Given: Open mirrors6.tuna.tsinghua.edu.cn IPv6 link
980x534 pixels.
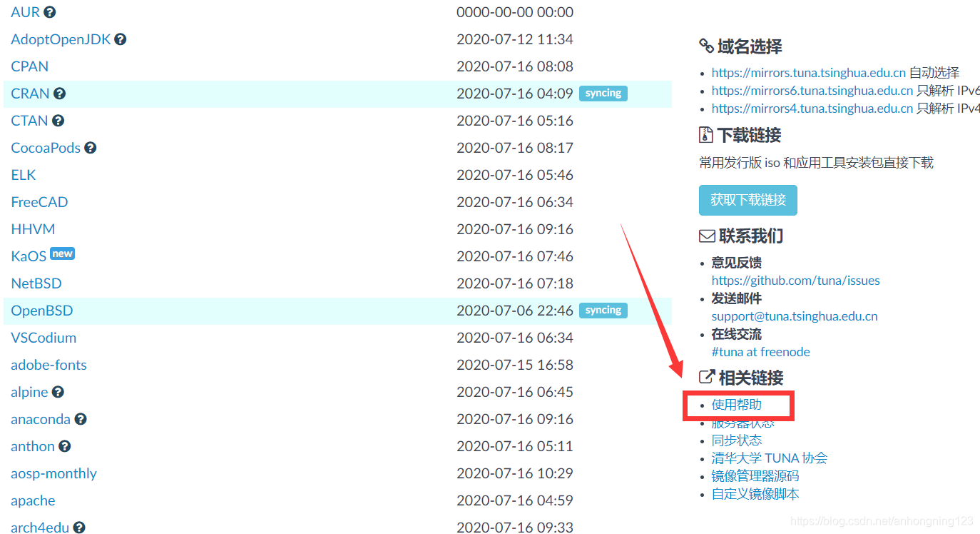Looking at the screenshot, I should [x=812, y=91].
